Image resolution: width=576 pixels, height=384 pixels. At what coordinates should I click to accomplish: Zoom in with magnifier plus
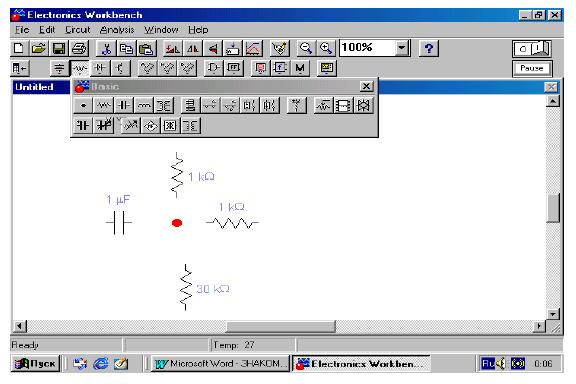point(326,48)
